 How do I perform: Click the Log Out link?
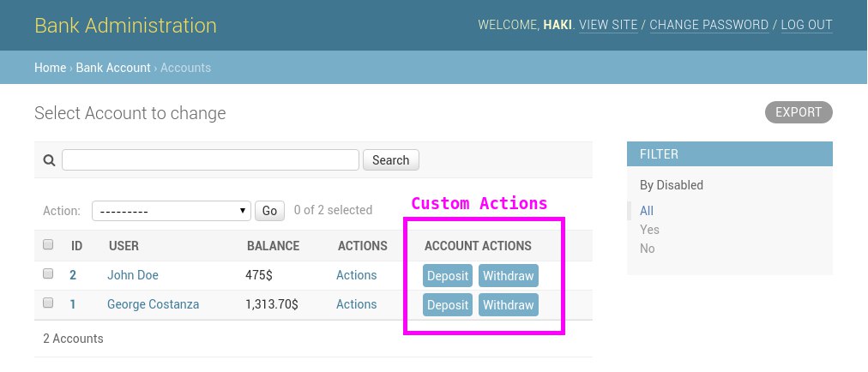806,26
